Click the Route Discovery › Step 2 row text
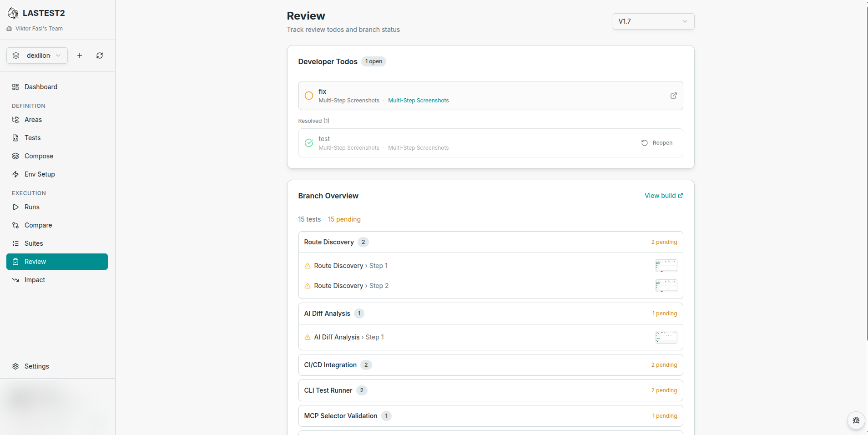This screenshot has width=868, height=435. 351,286
